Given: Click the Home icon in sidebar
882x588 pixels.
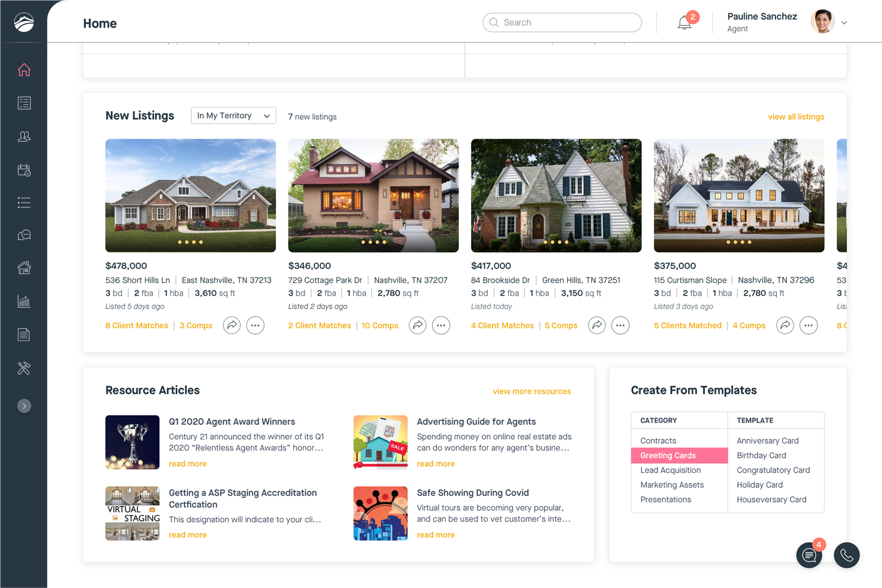Looking at the screenshot, I should click(x=24, y=70).
